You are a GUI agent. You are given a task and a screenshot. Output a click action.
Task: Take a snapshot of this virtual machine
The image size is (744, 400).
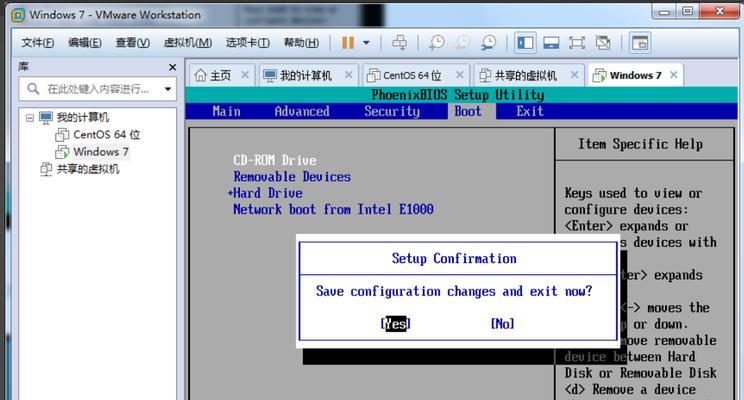click(x=437, y=43)
